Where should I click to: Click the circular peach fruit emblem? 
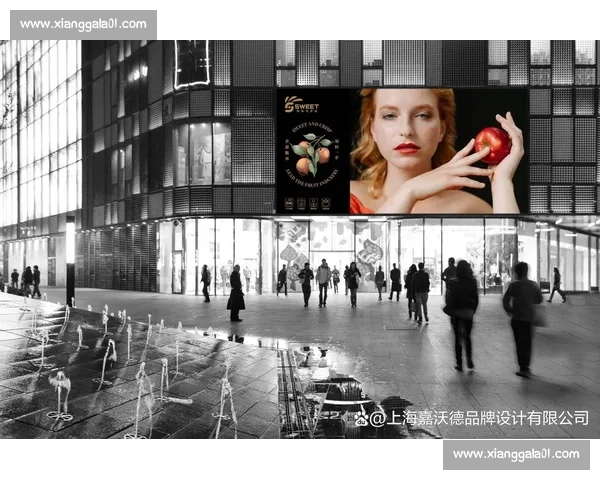pyautogui.click(x=312, y=150)
